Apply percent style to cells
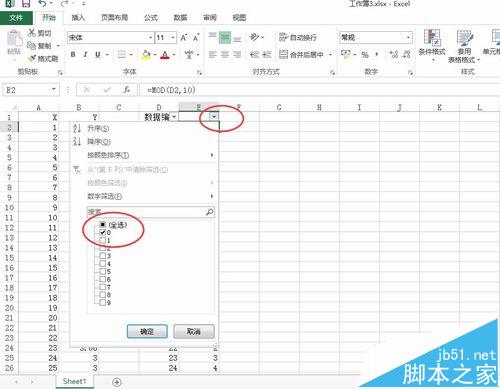 pos(365,54)
